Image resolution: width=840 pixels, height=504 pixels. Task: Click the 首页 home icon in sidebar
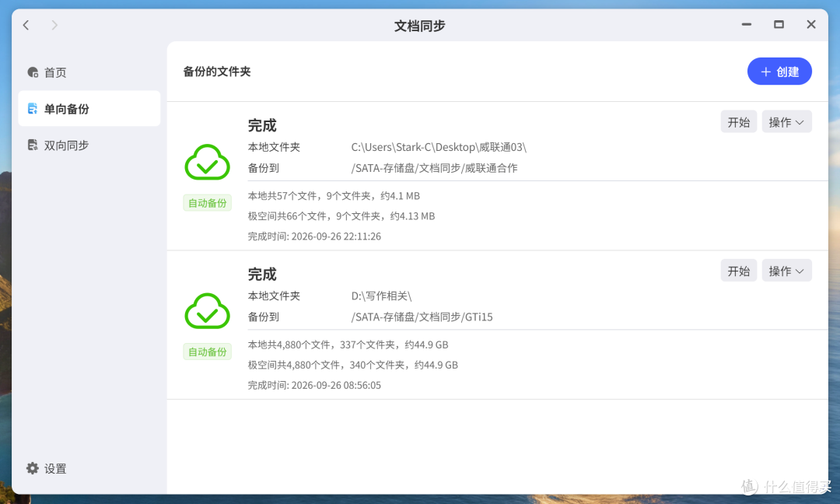coord(33,72)
